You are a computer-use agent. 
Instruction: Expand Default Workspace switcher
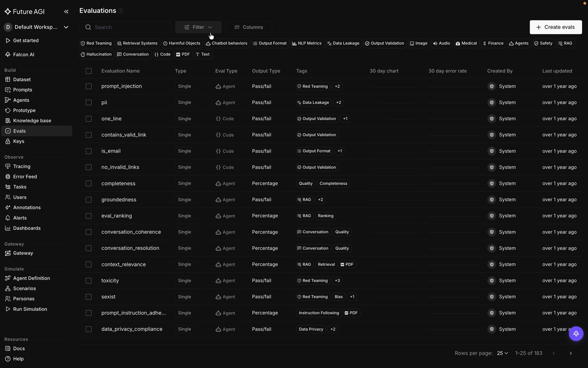[37, 27]
